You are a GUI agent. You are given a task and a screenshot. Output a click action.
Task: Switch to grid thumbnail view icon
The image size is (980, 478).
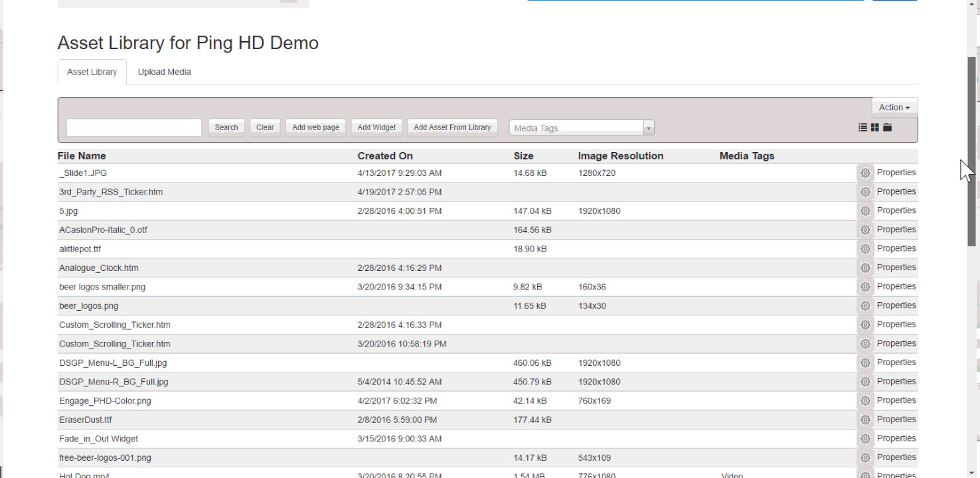pyautogui.click(x=875, y=127)
